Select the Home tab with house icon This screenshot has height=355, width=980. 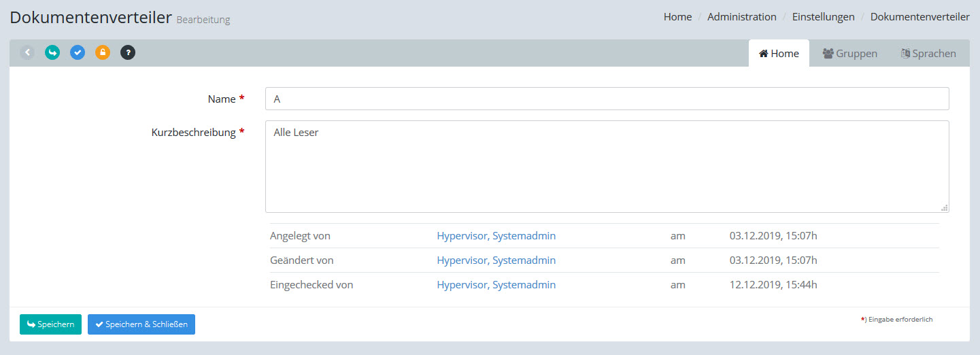coord(779,54)
